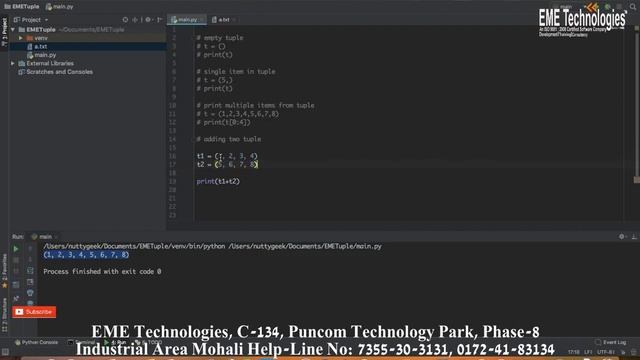Open Run panel settings gear
This screenshot has height=360, width=640.
click(x=621, y=236)
